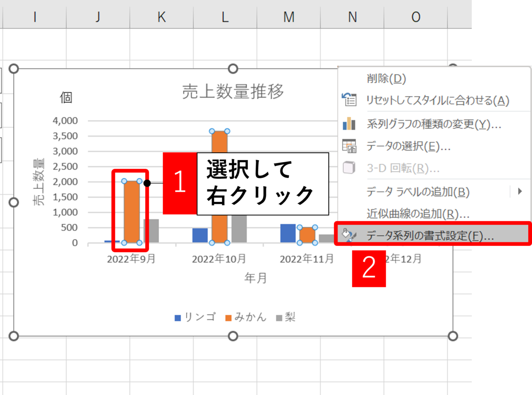This screenshot has width=532, height=395.
Task: Select column header N
Action: (x=352, y=17)
